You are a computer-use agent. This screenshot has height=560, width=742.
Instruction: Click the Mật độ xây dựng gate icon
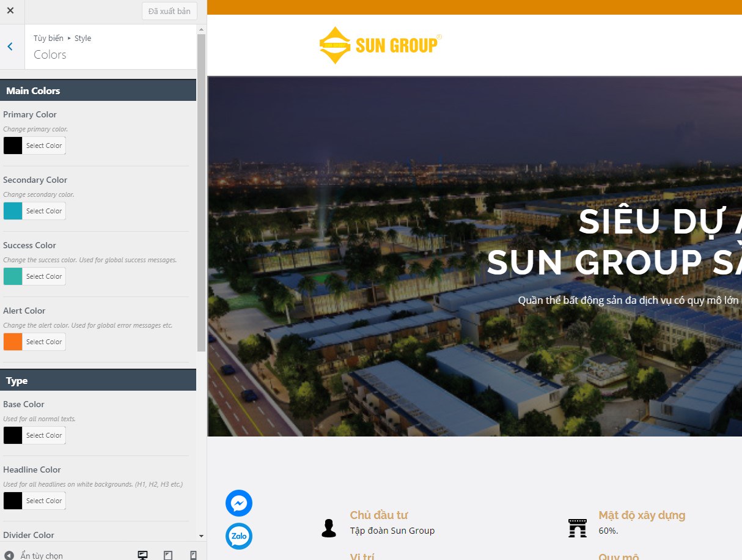[x=577, y=528]
